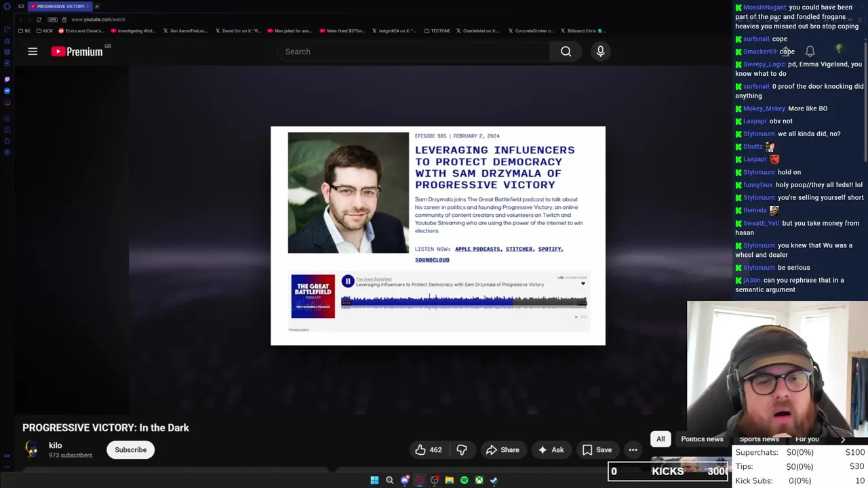Open the KICK bookmarks folder
Image resolution: width=868 pixels, height=488 pixels.
click(45, 30)
